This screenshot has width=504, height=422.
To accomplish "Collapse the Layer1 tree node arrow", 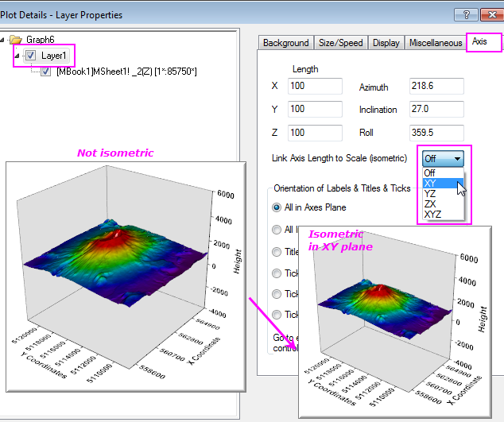I will point(17,56).
